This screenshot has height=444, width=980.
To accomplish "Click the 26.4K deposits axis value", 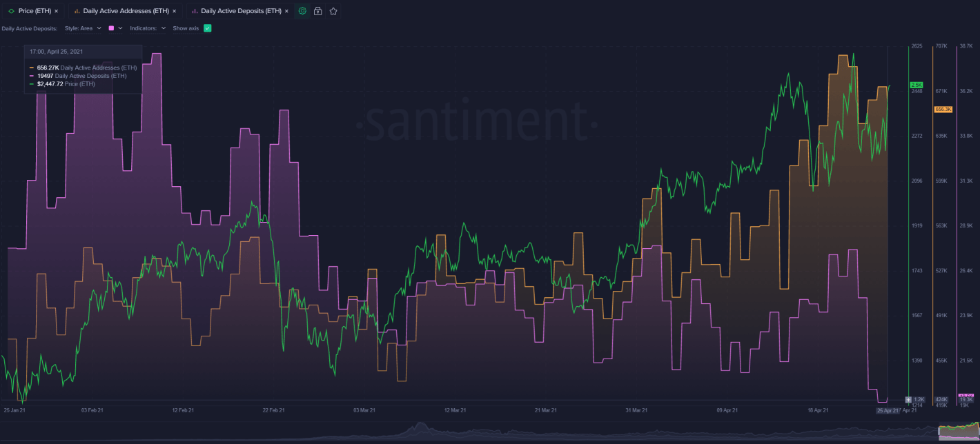I will point(966,270).
